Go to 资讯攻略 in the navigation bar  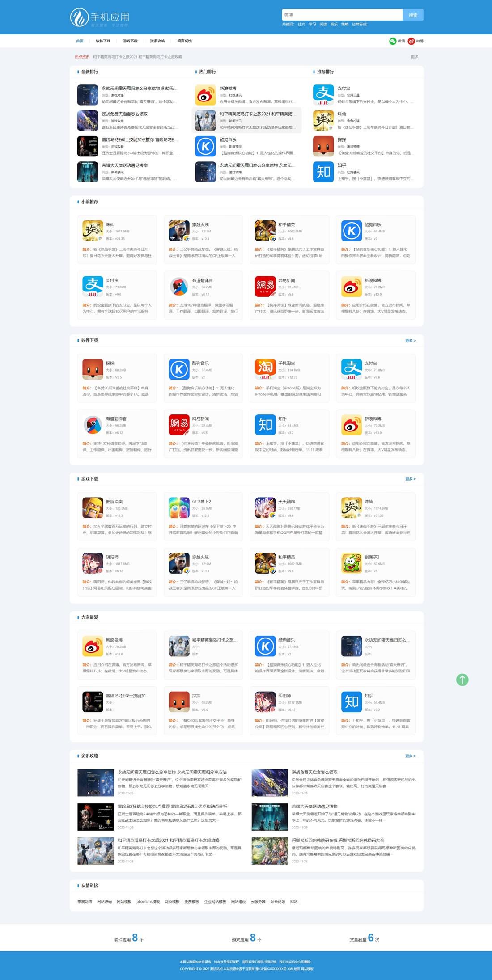[x=157, y=41]
